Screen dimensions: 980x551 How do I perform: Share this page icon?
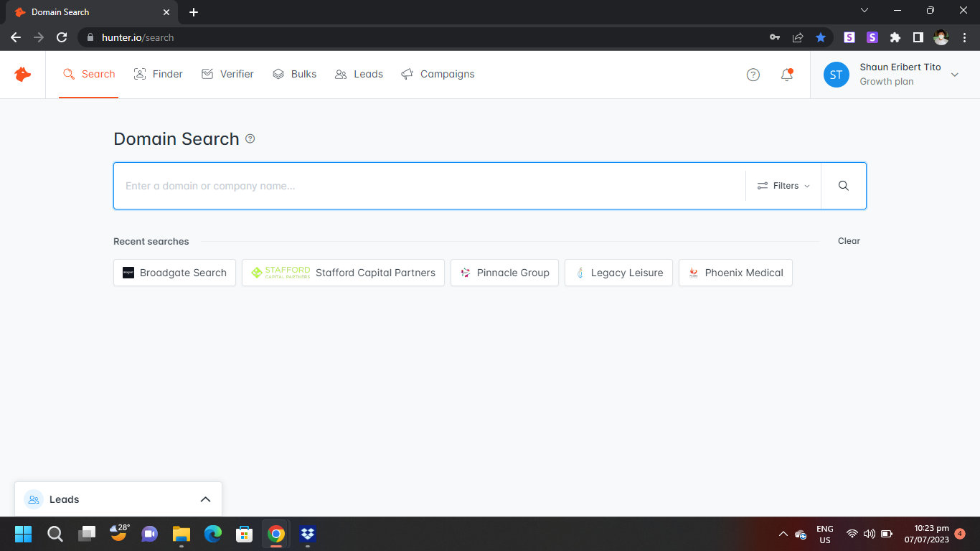coord(798,37)
